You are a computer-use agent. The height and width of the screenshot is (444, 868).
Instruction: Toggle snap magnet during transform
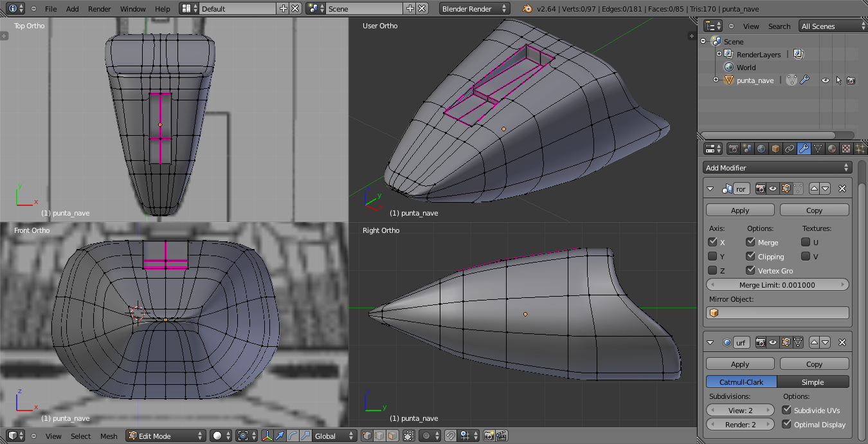coord(451,436)
